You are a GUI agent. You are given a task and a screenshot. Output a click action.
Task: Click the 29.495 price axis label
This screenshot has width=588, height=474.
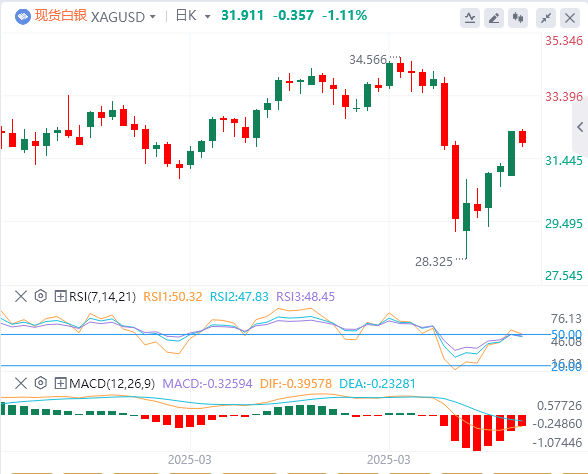(564, 224)
